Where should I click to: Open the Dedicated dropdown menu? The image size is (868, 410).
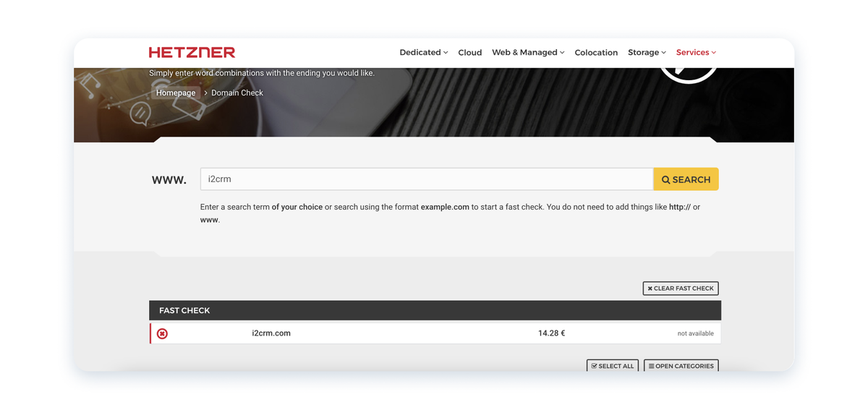[x=424, y=52]
